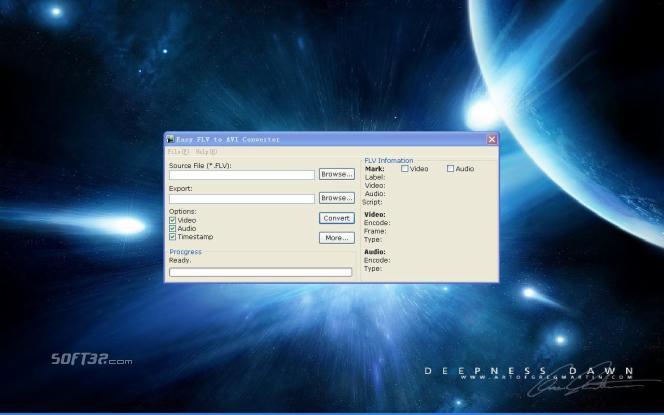Open the More... options button
Image resolution: width=664 pixels, height=415 pixels.
(x=337, y=238)
